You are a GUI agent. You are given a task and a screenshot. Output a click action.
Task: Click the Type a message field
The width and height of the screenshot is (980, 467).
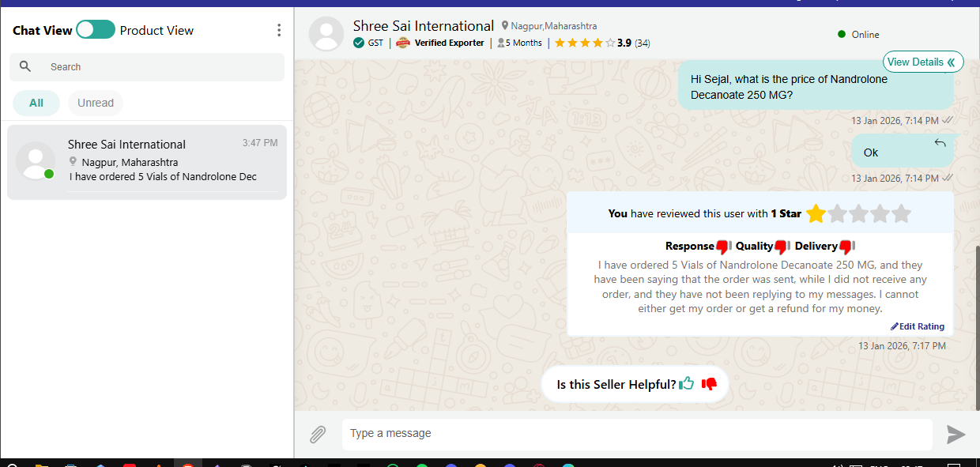[x=636, y=434]
